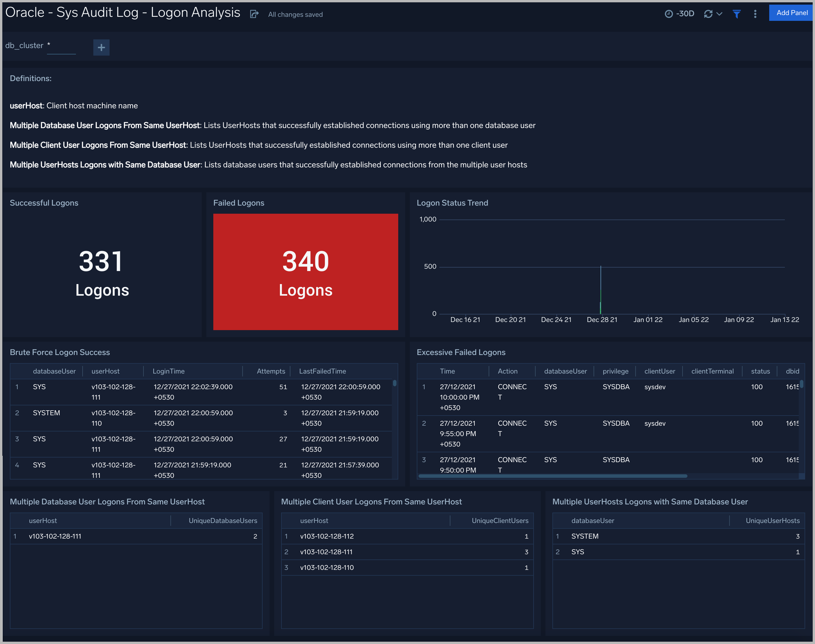Edit the db_cluster filter value field
Image resolution: width=815 pixels, height=644 pixels.
(61, 45)
